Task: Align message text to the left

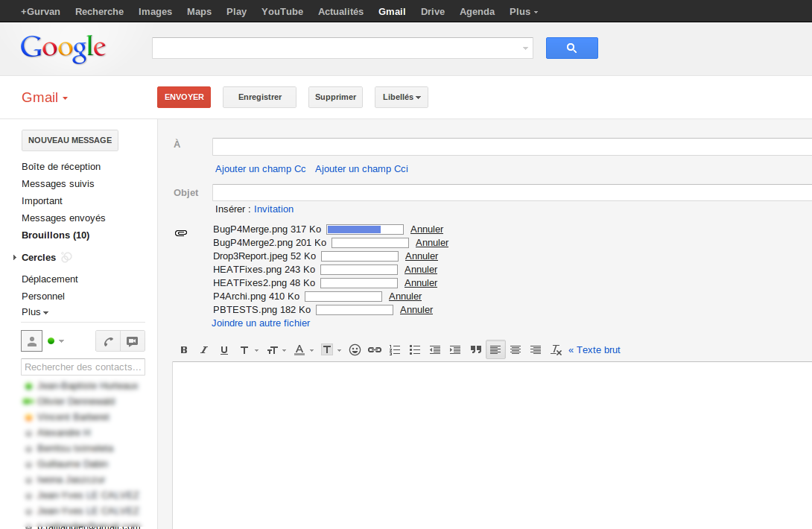Action: click(495, 350)
